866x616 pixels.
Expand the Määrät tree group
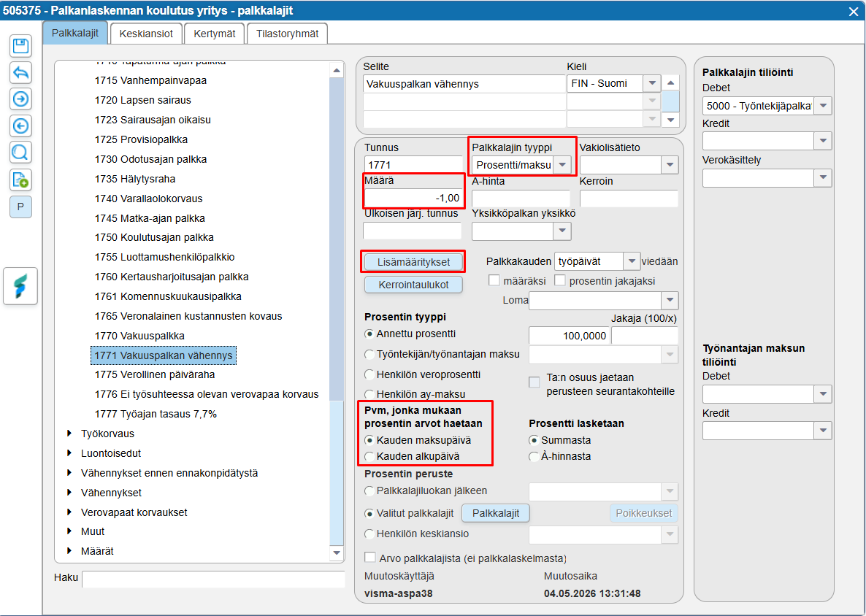click(x=69, y=551)
